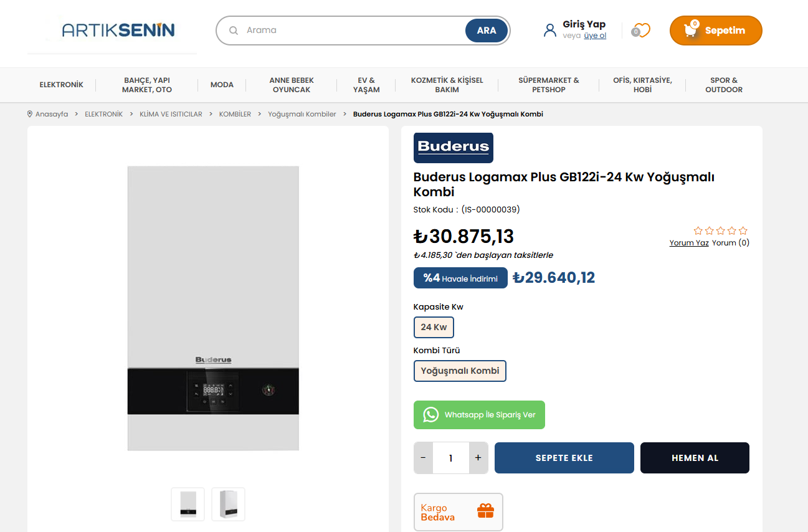The height and width of the screenshot is (532, 808).
Task: Open the SÜPERMARKET & PETSHOP menu
Action: point(549,85)
